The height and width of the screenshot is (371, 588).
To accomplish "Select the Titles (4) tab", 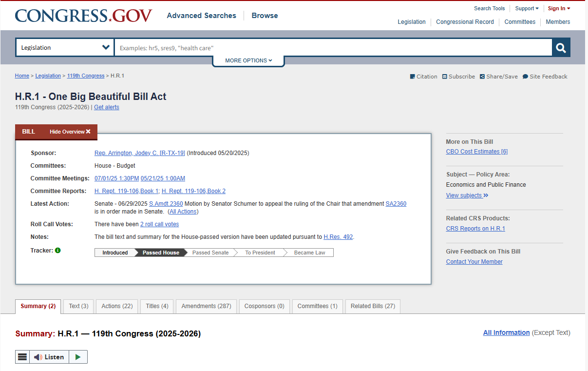I will coord(157,306).
